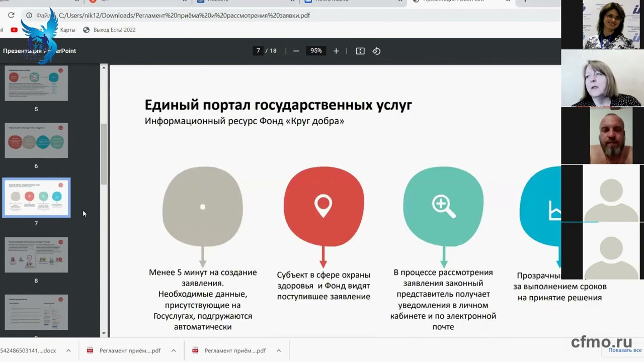Viewport: 644px width, 362px height.
Task: Expand options for the first Регламент приём pdf download
Action: pyautogui.click(x=174, y=351)
